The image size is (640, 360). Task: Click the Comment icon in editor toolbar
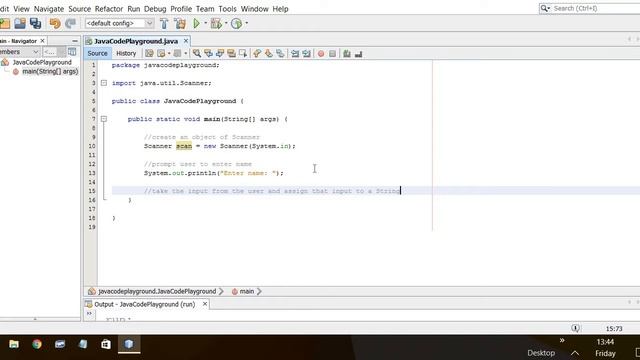coord(347,53)
